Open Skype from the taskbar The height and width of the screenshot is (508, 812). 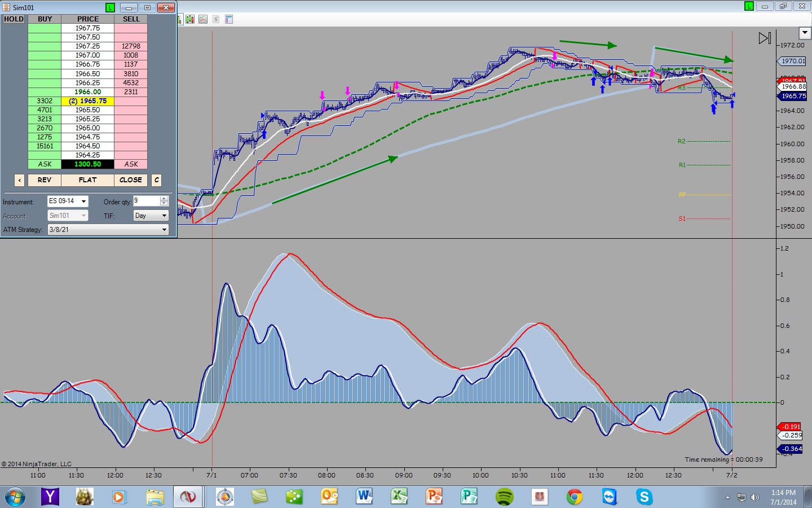pos(645,497)
